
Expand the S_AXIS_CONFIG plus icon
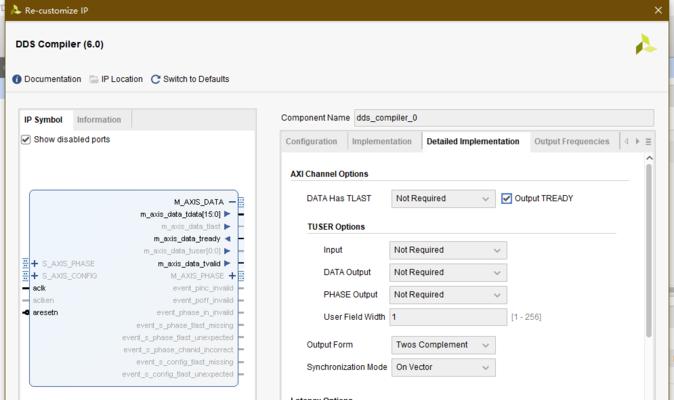pyautogui.click(x=35, y=275)
